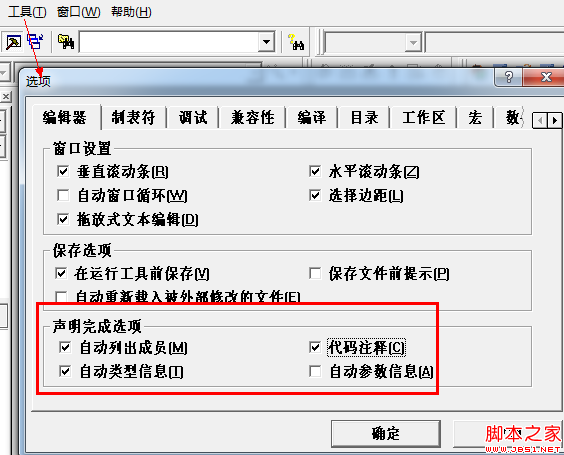The image size is (564, 455).
Task: Click the search help binoculars icon
Action: click(296, 42)
